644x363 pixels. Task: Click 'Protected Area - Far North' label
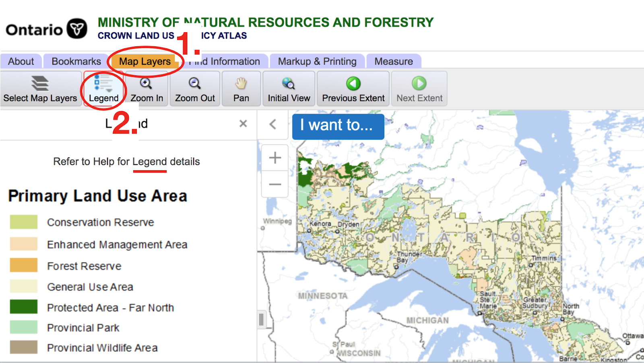click(x=111, y=308)
